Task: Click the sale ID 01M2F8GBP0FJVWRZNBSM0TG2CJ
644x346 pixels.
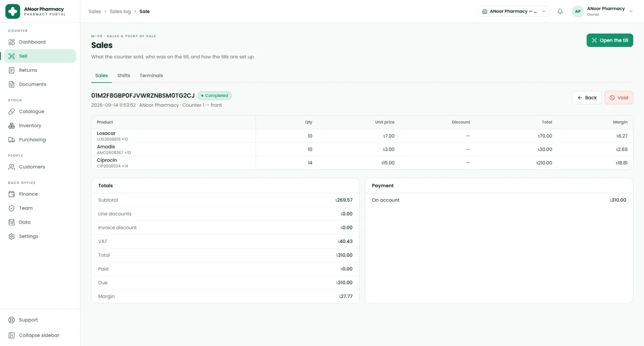Action: [143, 96]
